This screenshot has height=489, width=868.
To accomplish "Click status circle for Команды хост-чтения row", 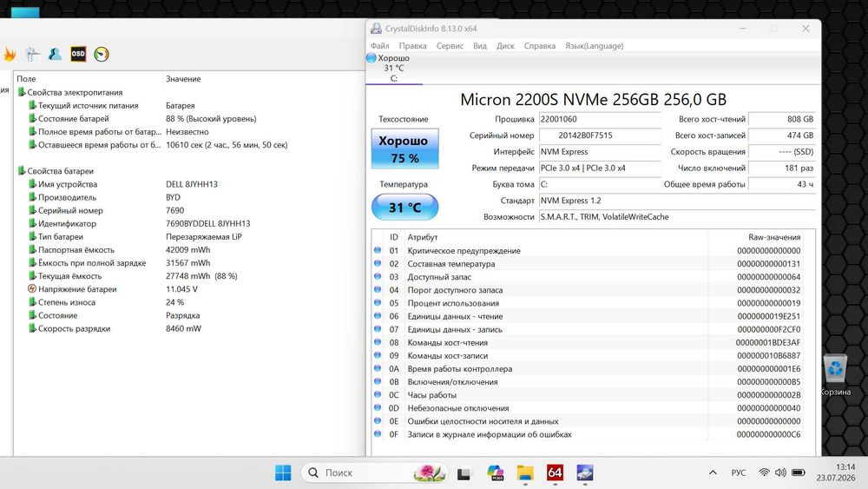I will click(378, 341).
